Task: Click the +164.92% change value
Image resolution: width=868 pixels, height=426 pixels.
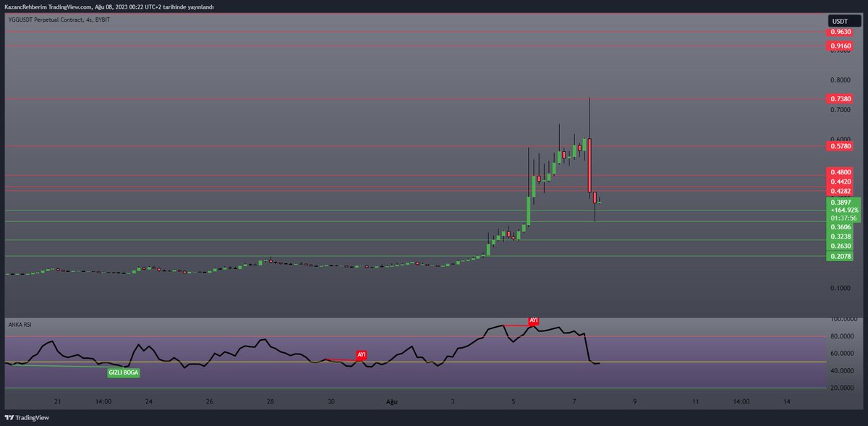Action: 843,210
